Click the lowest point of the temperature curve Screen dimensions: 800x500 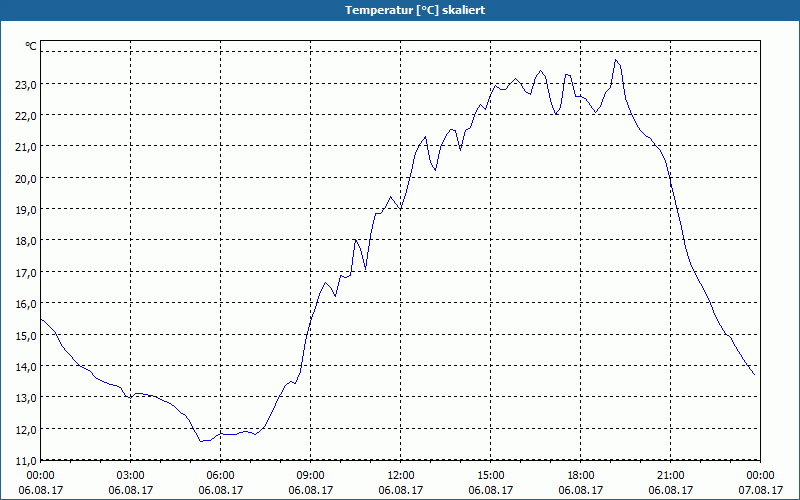201,441
